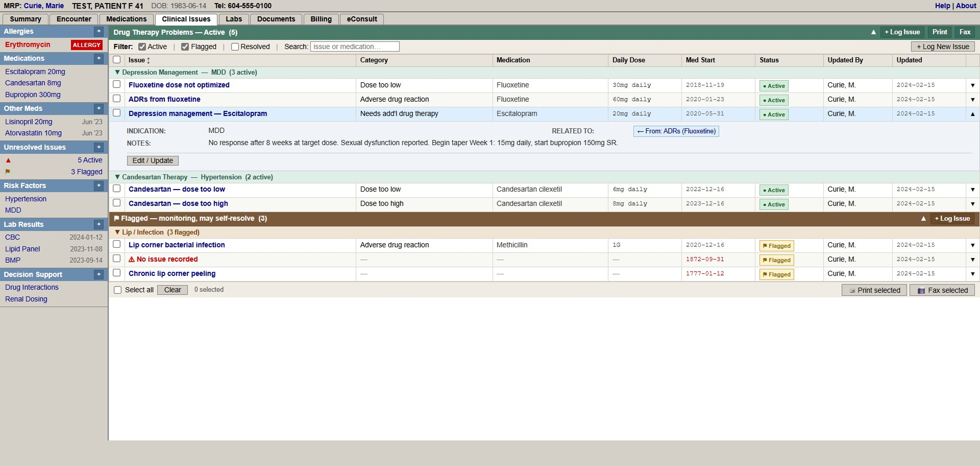Switch to the Medications tab
Image resolution: width=980 pixels, height=466 pixels.
pos(126,19)
